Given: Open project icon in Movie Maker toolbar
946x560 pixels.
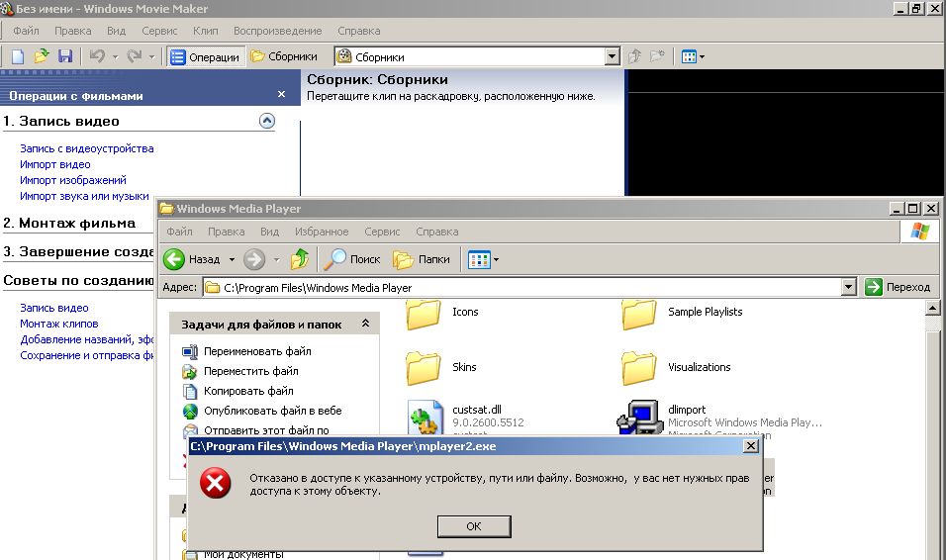Looking at the screenshot, I should [x=41, y=56].
